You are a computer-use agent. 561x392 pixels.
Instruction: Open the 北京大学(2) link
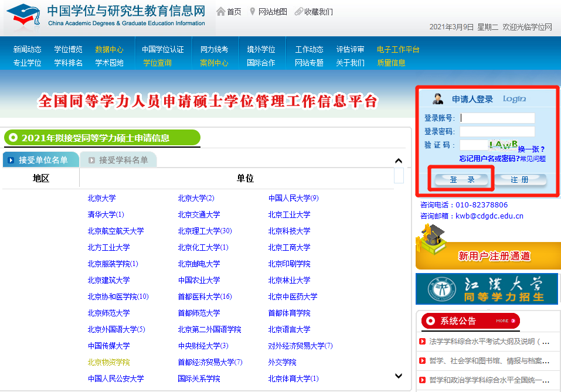pos(196,198)
